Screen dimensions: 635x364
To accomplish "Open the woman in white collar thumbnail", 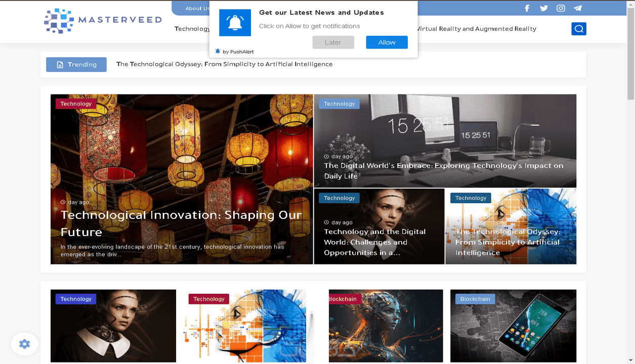I will [x=113, y=326].
